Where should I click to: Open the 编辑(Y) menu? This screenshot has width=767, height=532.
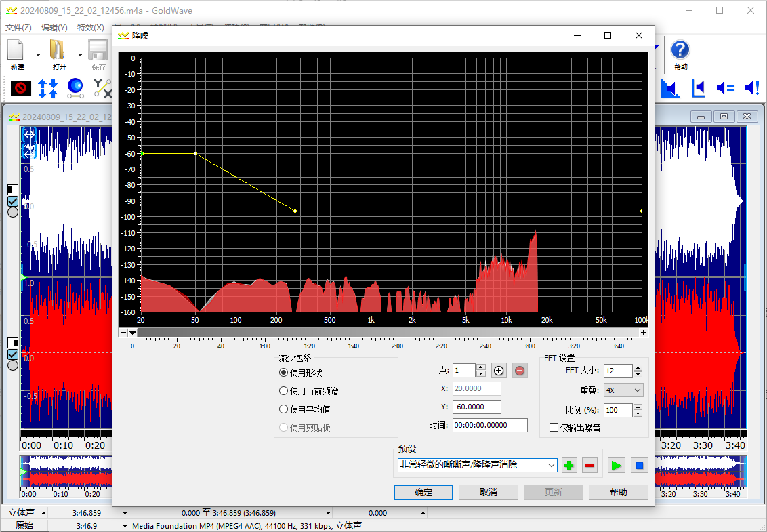click(54, 28)
